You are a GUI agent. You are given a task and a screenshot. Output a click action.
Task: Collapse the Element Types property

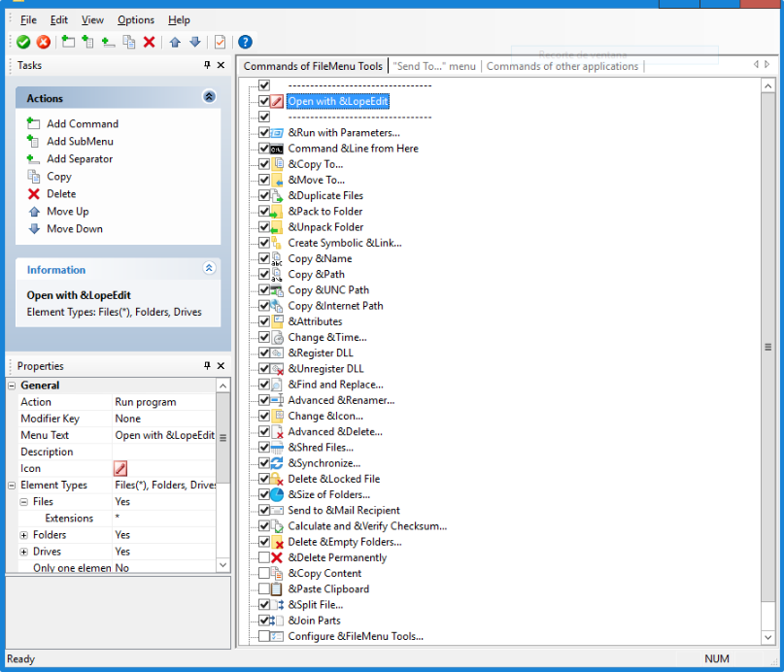click(12, 486)
